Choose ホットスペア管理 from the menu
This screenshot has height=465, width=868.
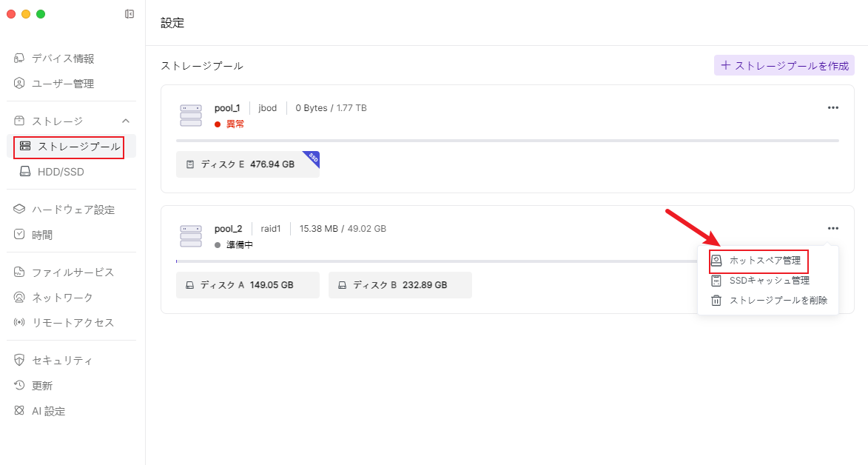(x=764, y=261)
